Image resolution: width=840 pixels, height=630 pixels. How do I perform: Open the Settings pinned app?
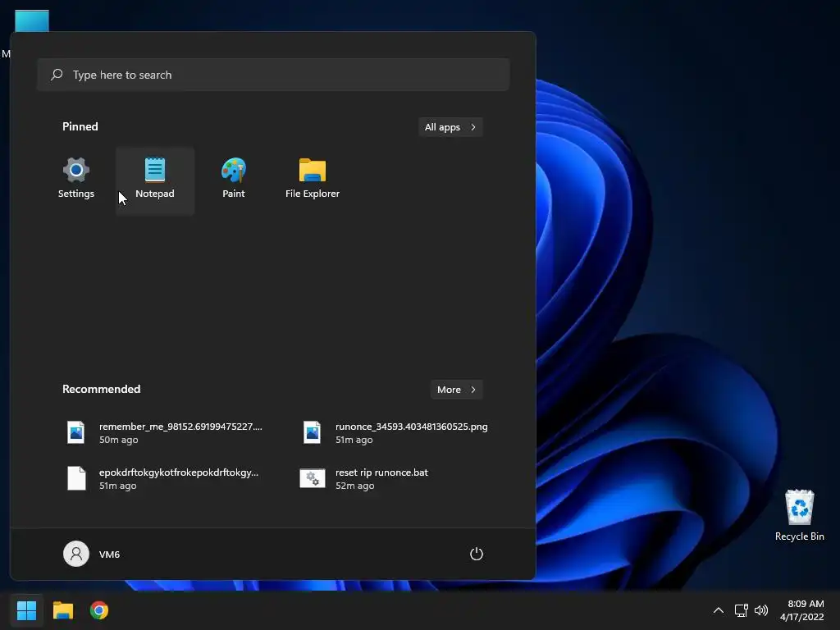pos(76,179)
